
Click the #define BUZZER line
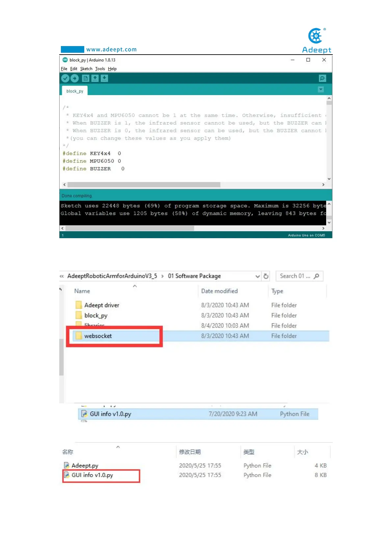click(93, 168)
